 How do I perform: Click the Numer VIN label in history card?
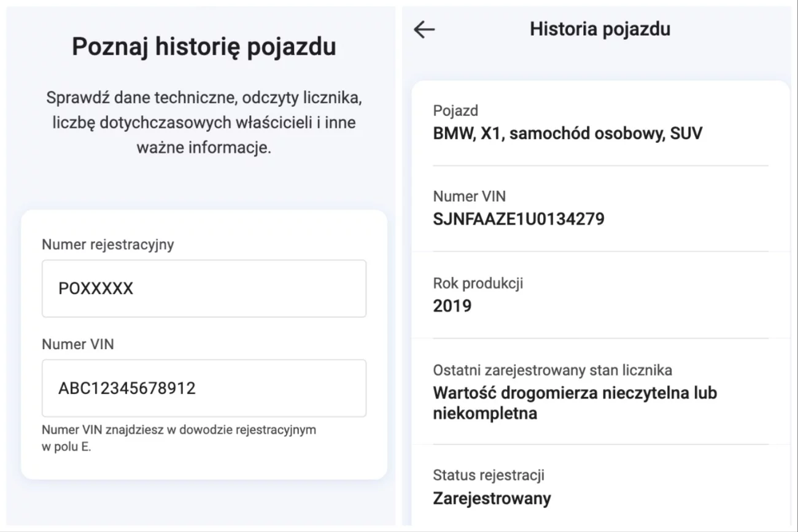coord(470,197)
